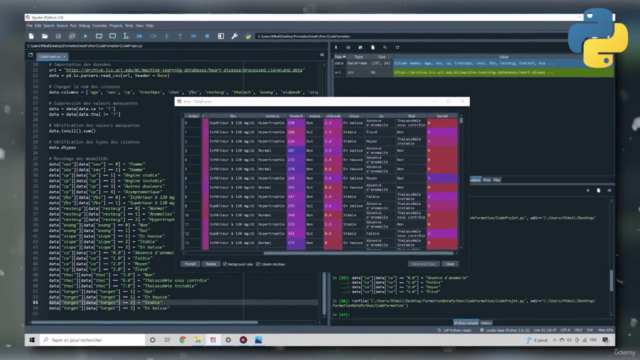This screenshot has width=640, height=360.
Task: Run current cell toolbar icon
Action: [99, 36]
